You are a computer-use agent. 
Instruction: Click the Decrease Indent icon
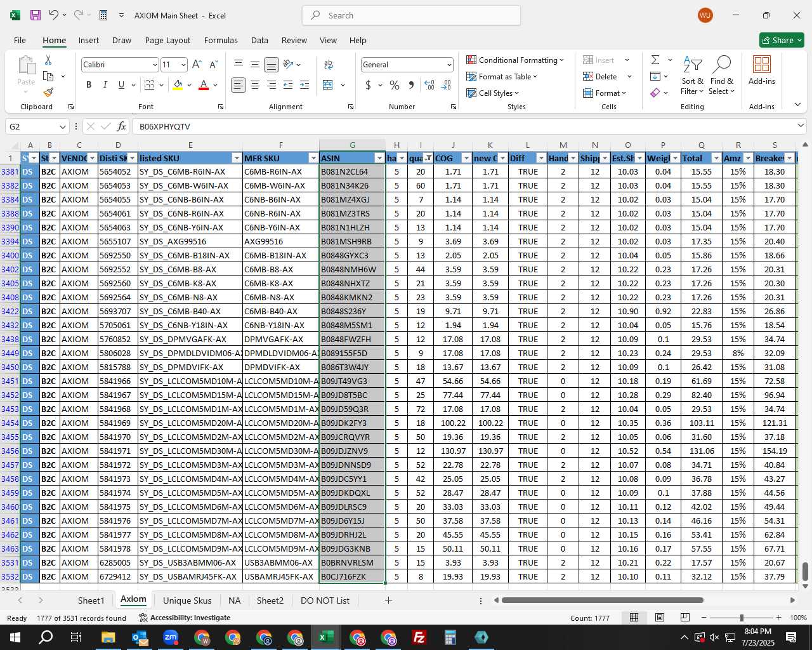point(288,84)
